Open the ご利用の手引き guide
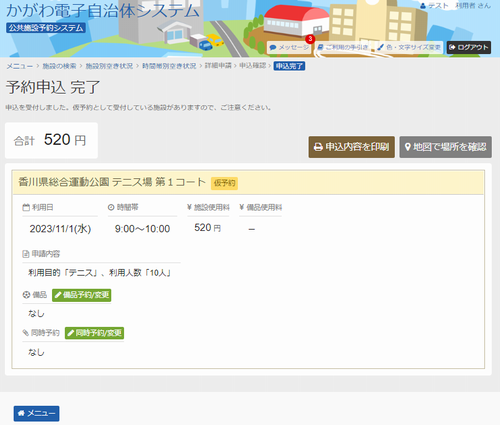 343,48
